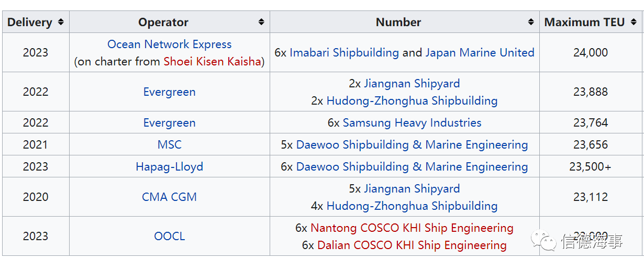Sort by Operator using sort arrows
Screen dimensions: 644x270
261,22
